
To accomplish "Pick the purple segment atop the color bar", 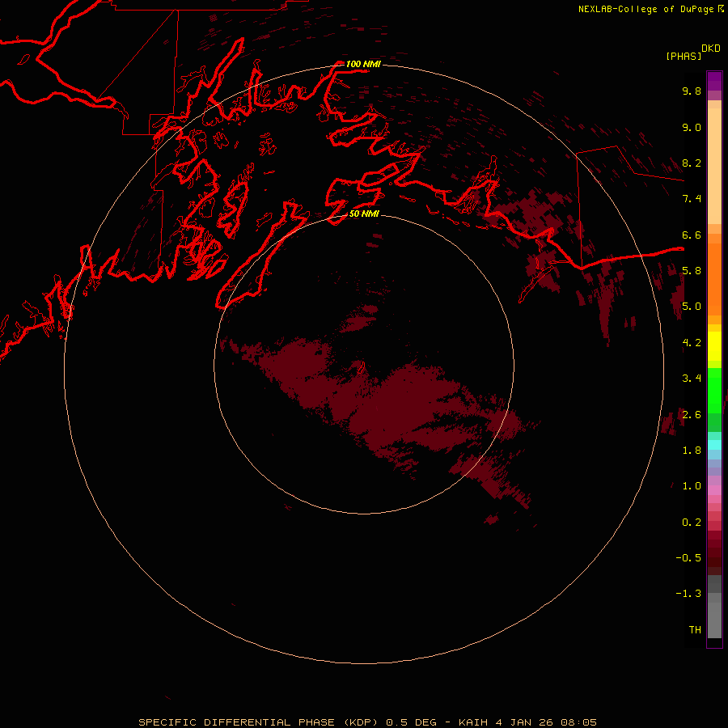I will (714, 81).
